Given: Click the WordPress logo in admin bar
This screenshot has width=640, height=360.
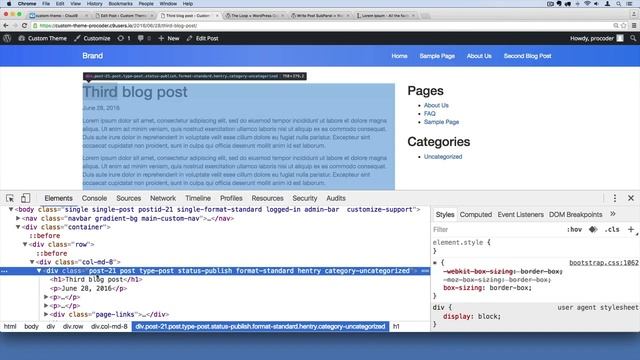Looking at the screenshot, I should click(7, 38).
